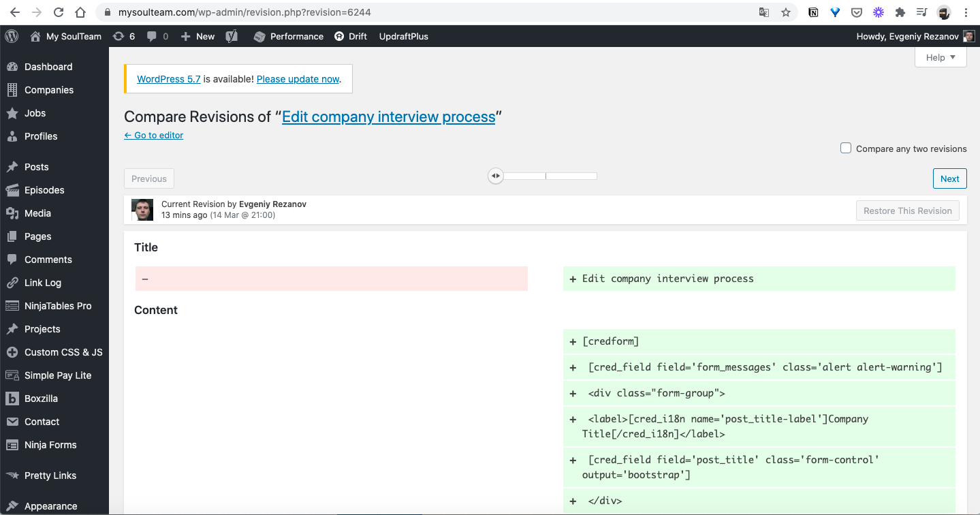Go to browser home icon

80,12
